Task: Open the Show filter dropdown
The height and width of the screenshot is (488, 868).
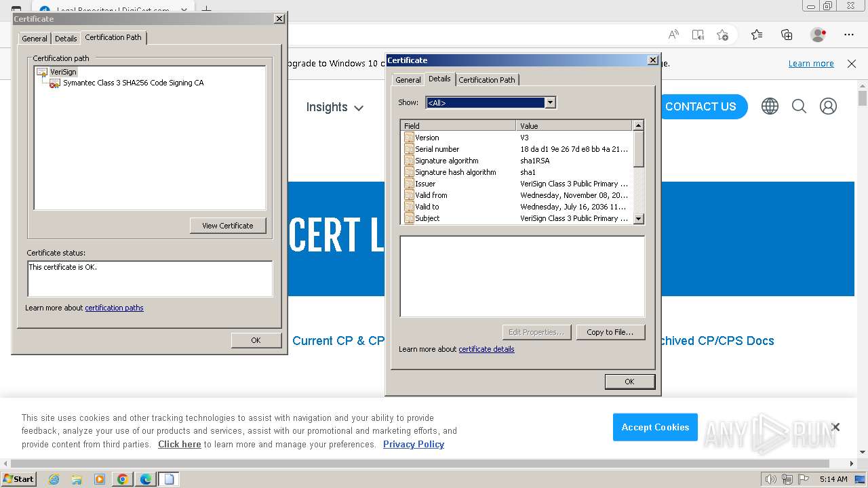Action: click(x=551, y=102)
